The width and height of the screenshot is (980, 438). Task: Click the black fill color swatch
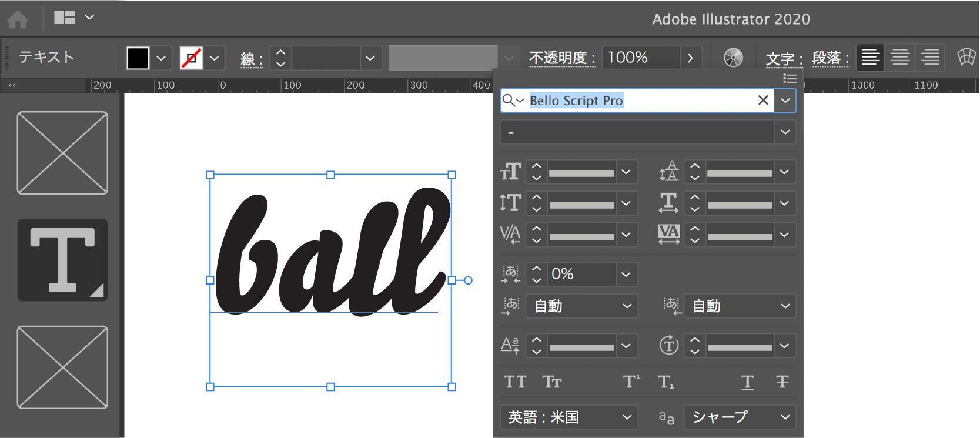(138, 58)
